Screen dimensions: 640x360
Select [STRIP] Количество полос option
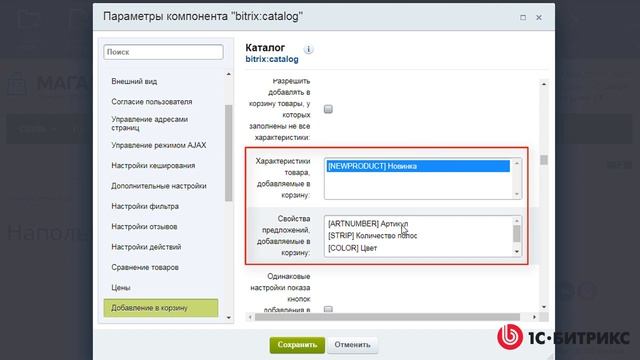[372, 236]
